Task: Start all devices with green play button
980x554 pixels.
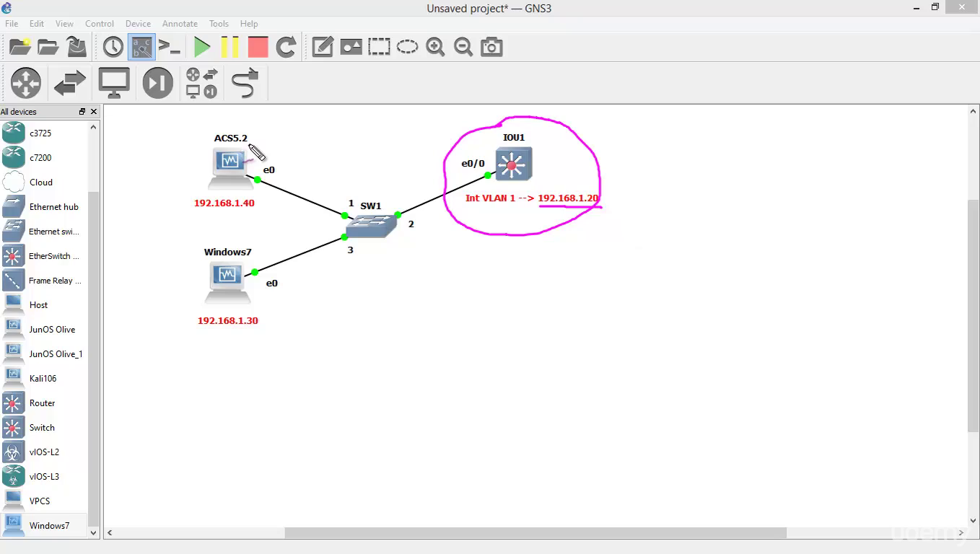Action: tap(202, 47)
